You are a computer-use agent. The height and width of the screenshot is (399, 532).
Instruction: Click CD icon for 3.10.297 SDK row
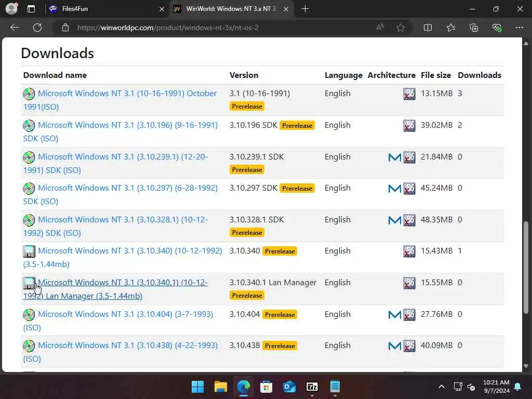pyautogui.click(x=29, y=188)
